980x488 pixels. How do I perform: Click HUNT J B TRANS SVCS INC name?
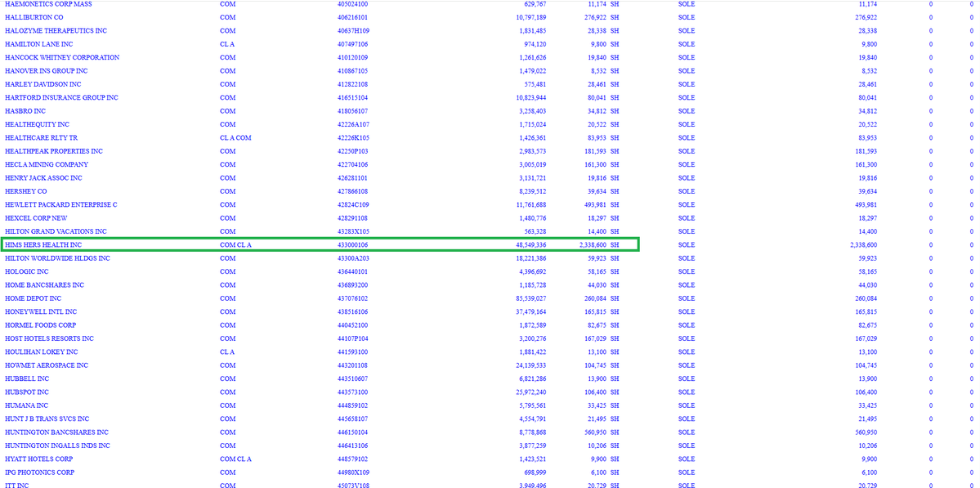pos(47,419)
